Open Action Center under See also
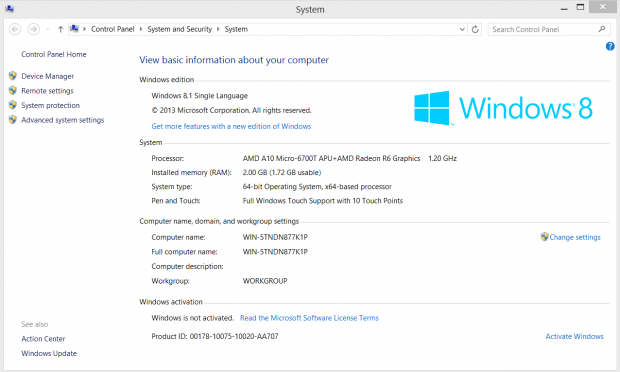This screenshot has height=372, width=620. tap(43, 339)
